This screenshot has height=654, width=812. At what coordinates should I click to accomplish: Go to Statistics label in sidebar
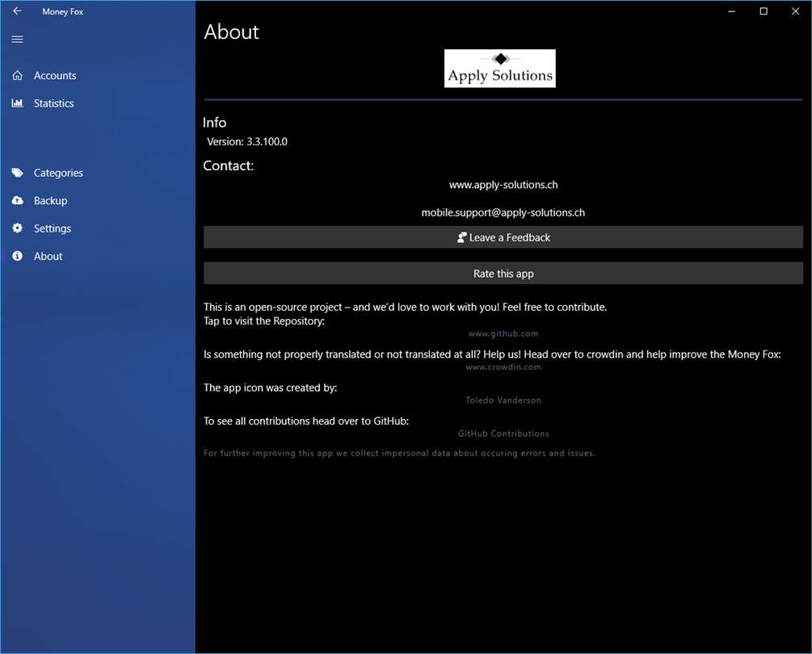54,103
